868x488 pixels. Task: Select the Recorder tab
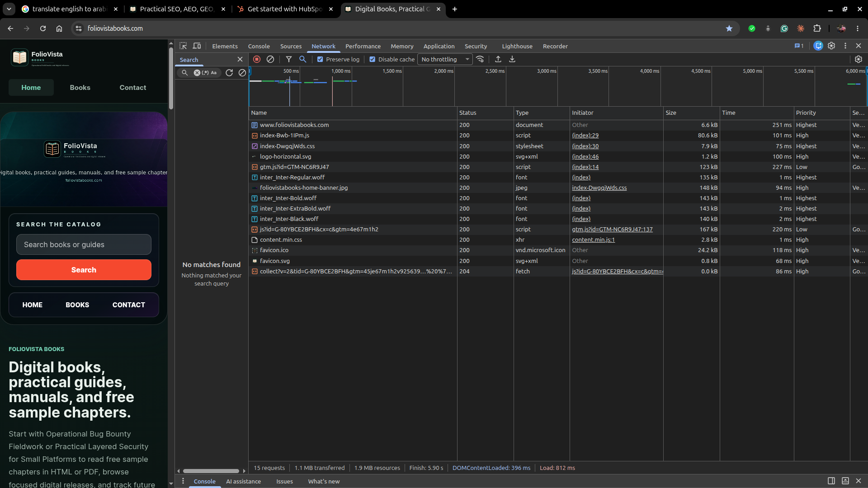click(x=555, y=46)
